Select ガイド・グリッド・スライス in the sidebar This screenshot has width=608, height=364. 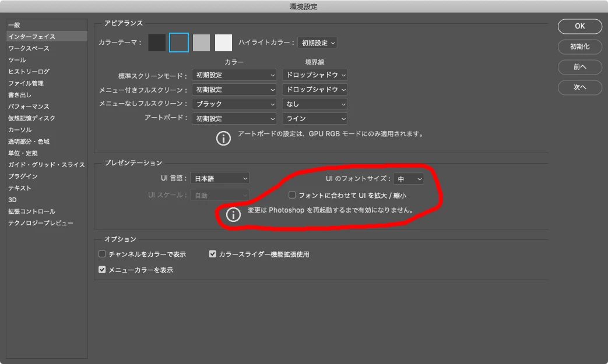click(47, 165)
